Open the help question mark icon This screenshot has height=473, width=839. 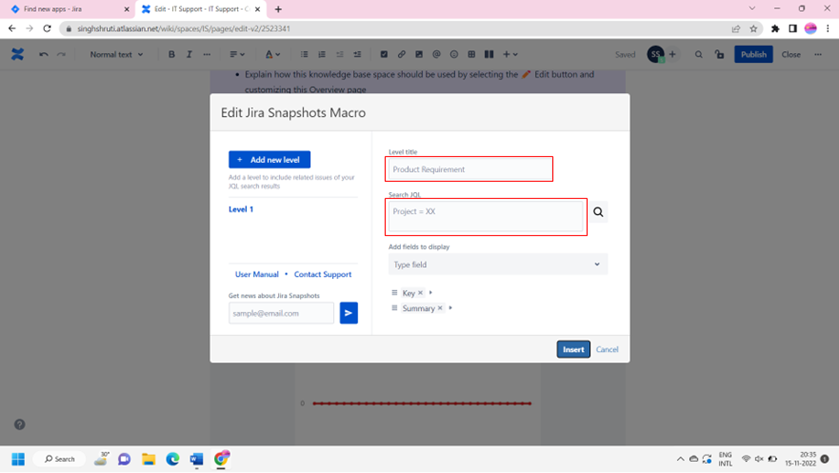[x=20, y=424]
